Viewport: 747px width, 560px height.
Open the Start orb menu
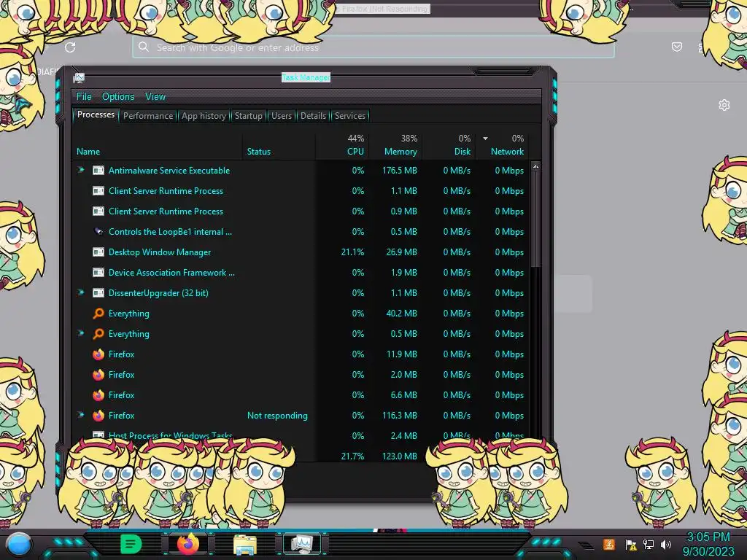[x=18, y=544]
